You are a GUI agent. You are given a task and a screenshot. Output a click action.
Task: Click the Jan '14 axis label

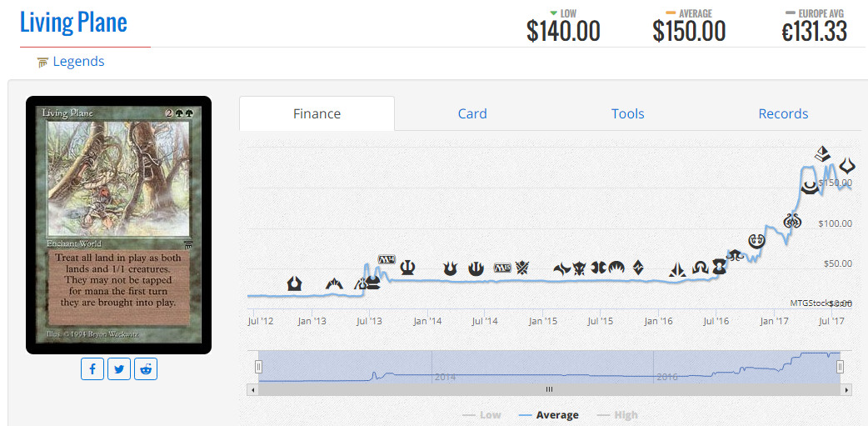427,321
